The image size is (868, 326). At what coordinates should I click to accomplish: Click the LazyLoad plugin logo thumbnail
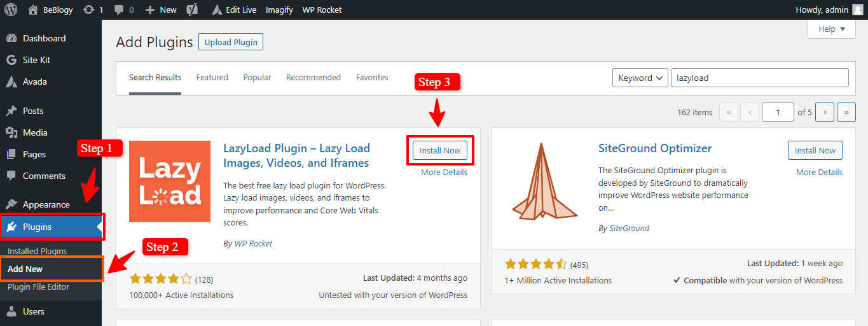[170, 181]
